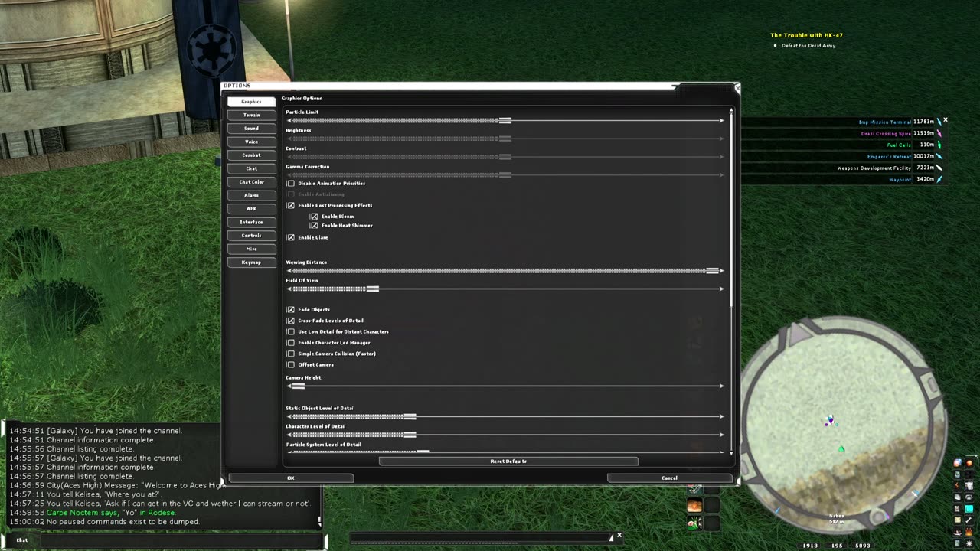Click the white starburst icon at bottom right

969,543
